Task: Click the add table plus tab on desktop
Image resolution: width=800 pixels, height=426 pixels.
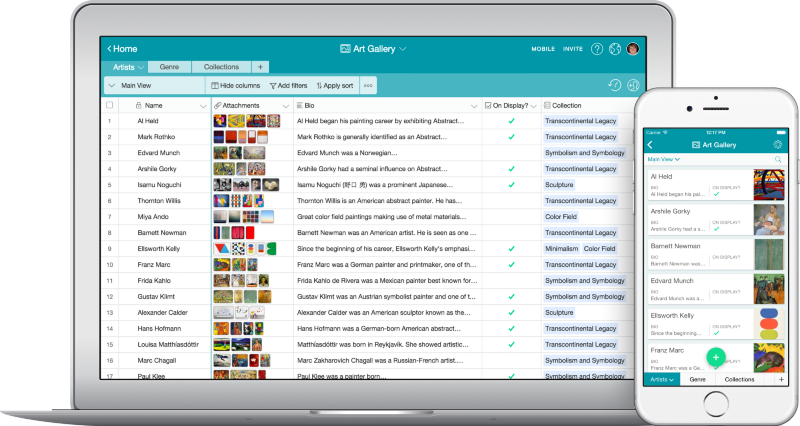Action: point(260,67)
